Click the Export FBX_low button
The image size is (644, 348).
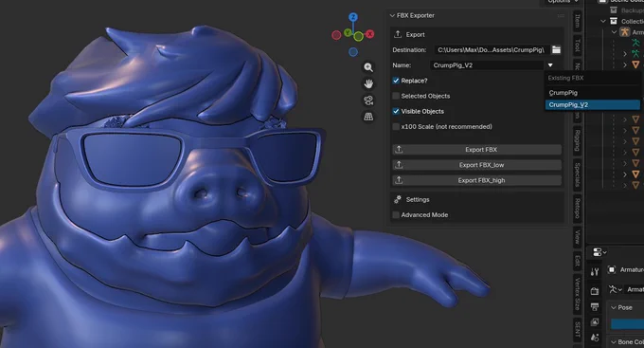(476, 165)
